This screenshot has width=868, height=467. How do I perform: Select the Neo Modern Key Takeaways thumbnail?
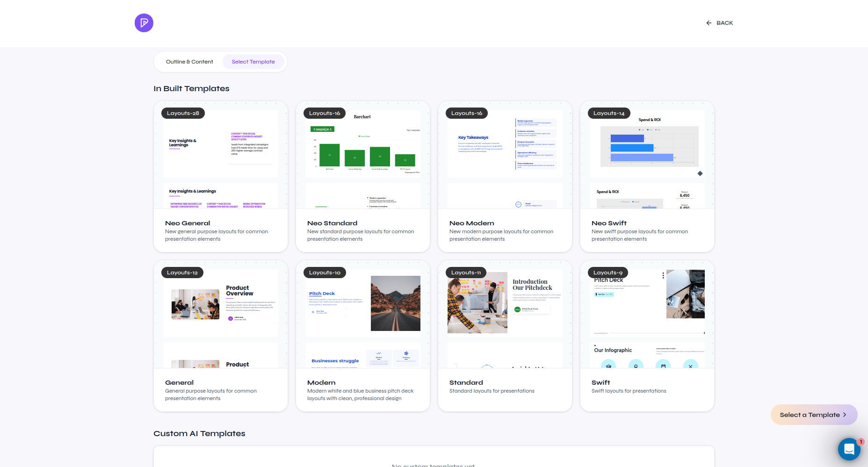[x=505, y=144]
